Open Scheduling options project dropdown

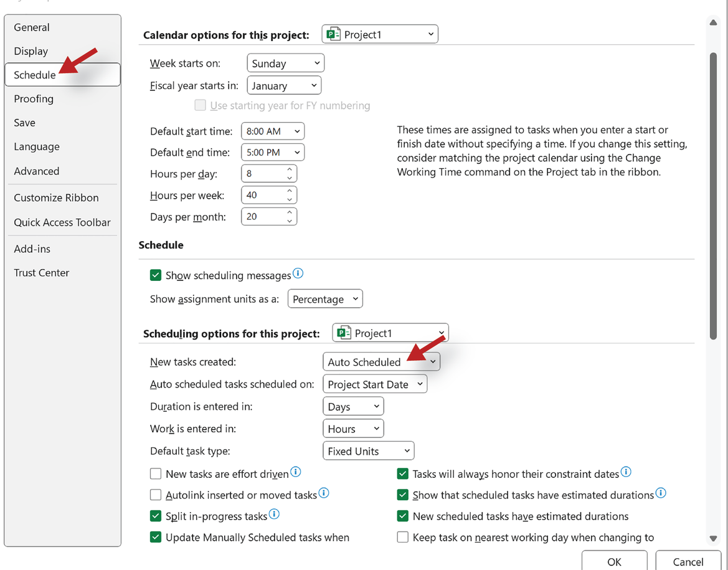[390, 333]
